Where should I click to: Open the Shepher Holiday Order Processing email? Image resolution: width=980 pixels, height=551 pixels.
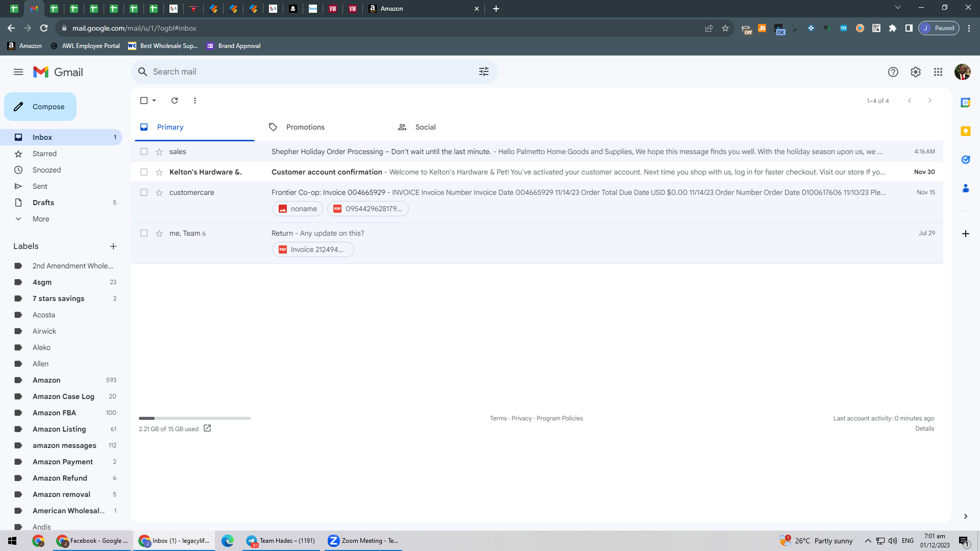[x=536, y=152]
